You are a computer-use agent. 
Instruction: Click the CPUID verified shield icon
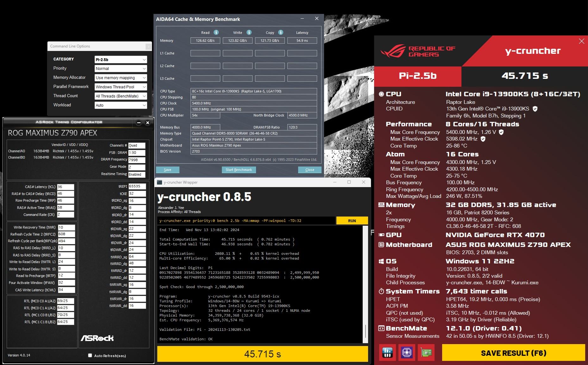(535, 109)
